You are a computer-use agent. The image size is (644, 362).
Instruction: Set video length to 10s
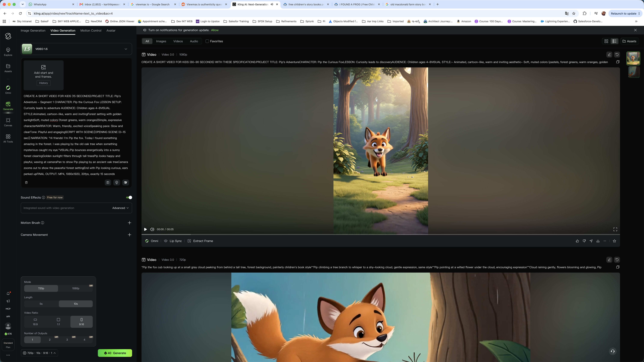point(76,304)
